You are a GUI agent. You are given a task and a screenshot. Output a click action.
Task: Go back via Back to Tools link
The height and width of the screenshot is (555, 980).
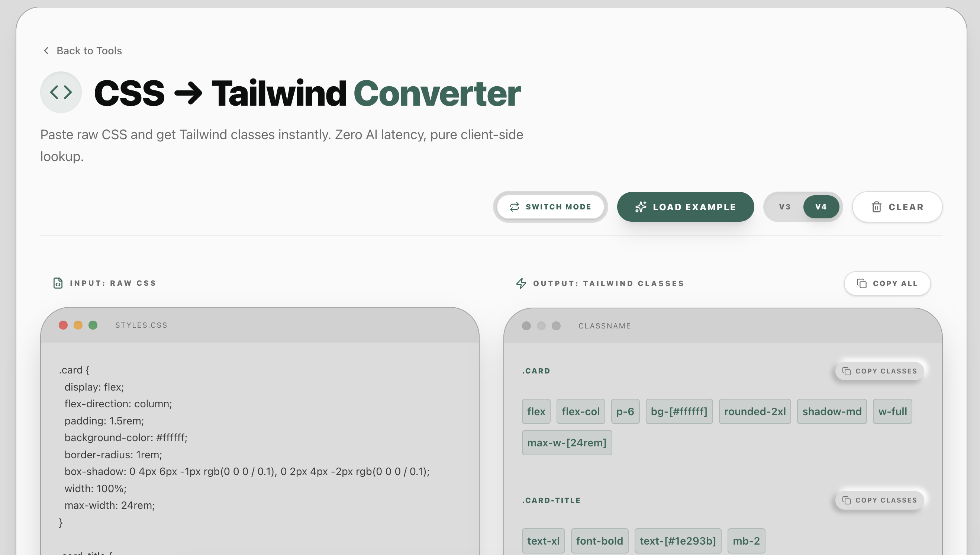pyautogui.click(x=82, y=51)
